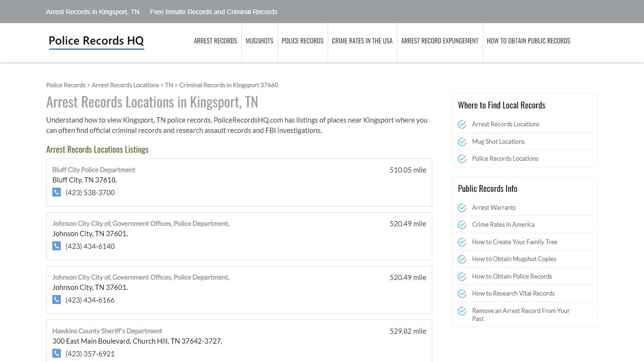Open Crime Rates in the USA menu
This screenshot has height=362, width=644.
(x=362, y=41)
